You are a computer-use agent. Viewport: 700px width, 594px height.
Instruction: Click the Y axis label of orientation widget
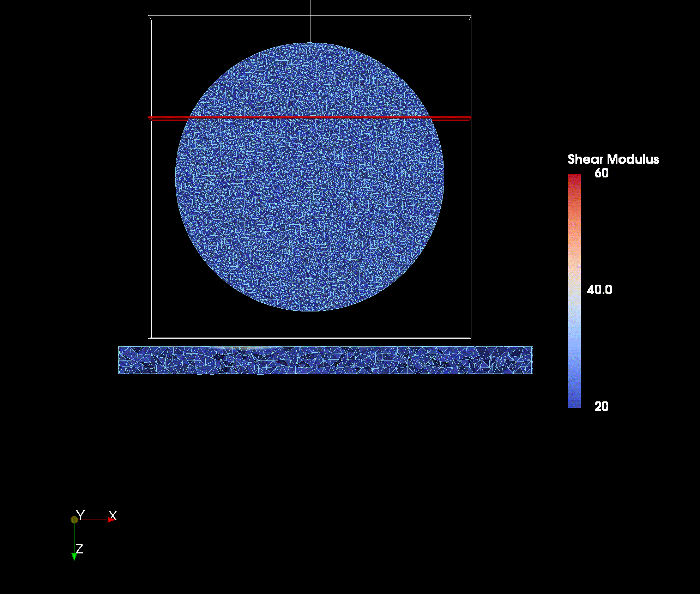coord(80,515)
